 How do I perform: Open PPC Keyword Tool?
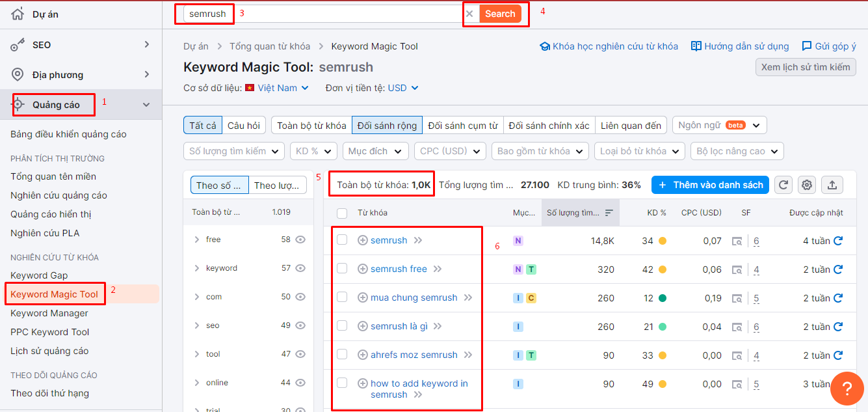50,332
